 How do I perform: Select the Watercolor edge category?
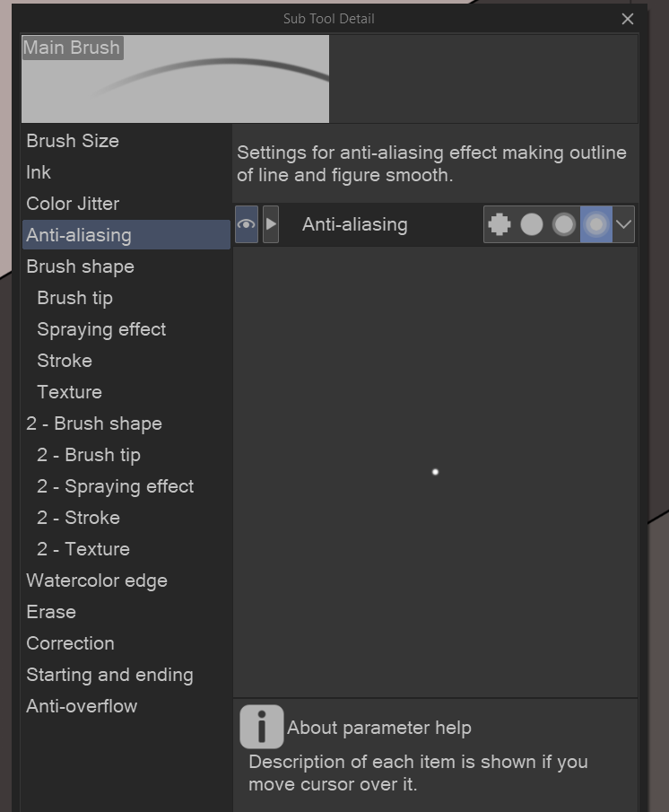point(97,581)
